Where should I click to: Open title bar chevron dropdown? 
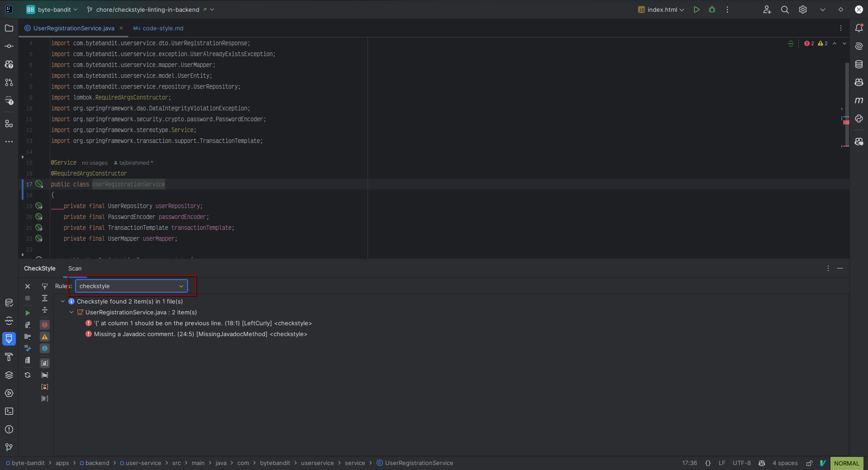click(823, 9)
